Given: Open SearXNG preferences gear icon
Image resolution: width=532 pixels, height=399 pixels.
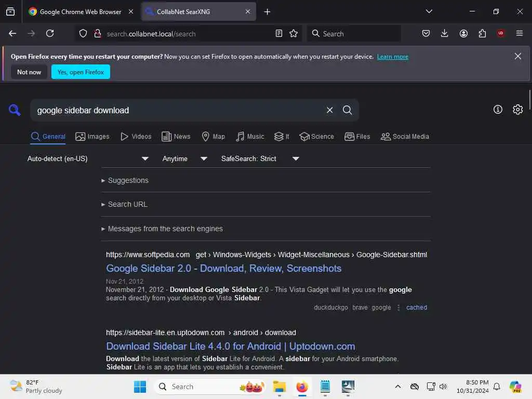Looking at the screenshot, I should point(517,109).
